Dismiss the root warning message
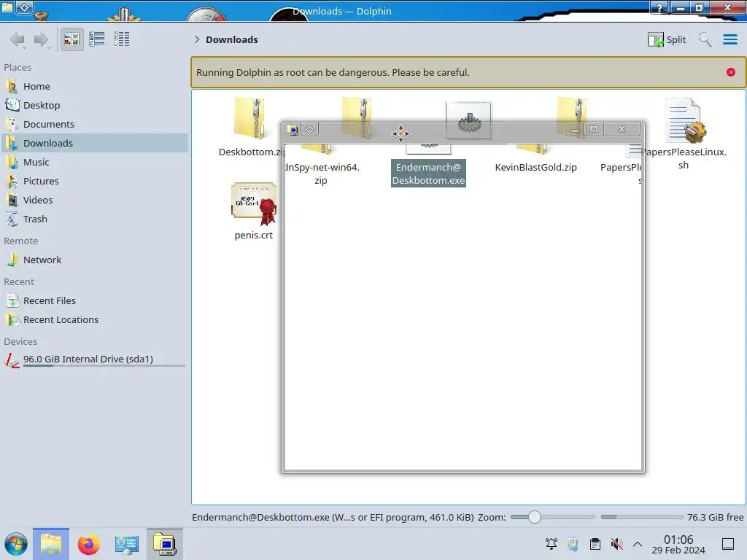 pos(731,72)
